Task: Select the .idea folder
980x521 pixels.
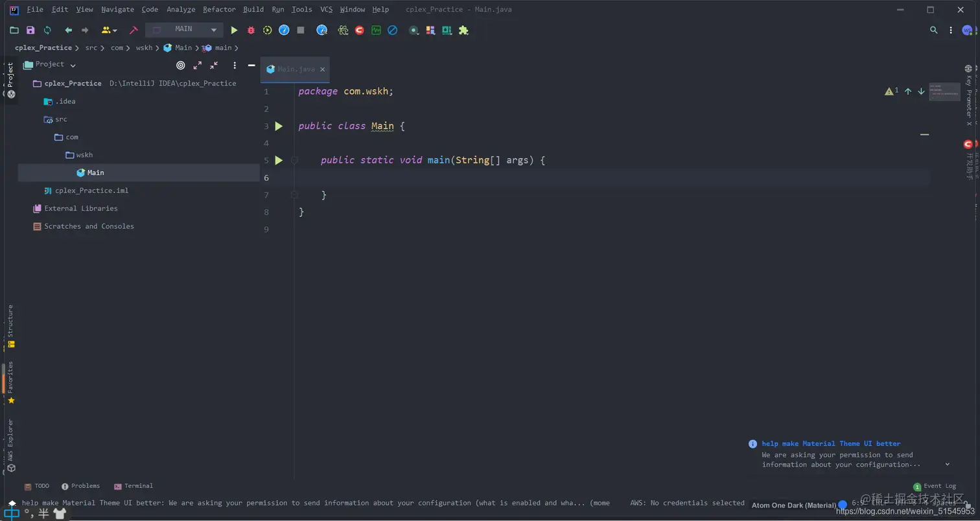Action: pyautogui.click(x=65, y=101)
